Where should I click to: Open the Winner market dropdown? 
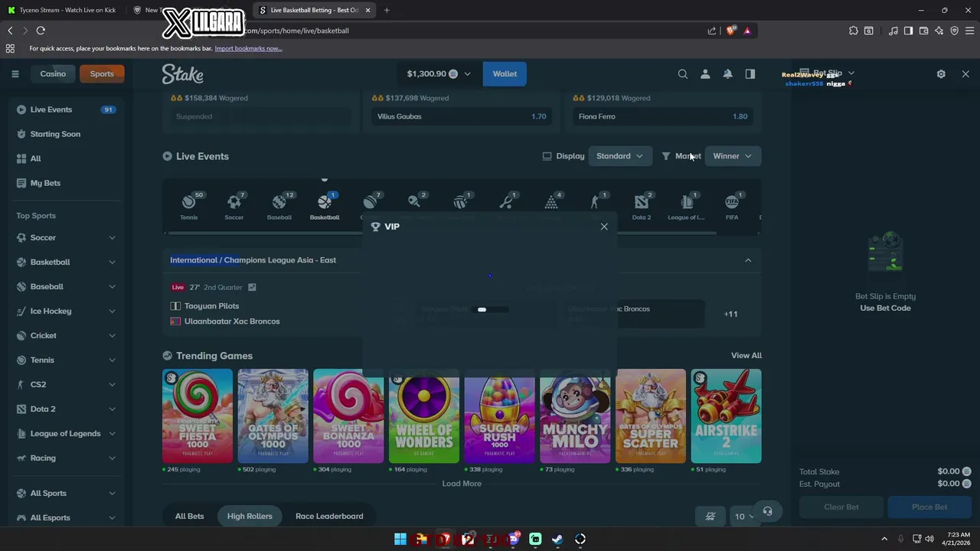point(732,156)
